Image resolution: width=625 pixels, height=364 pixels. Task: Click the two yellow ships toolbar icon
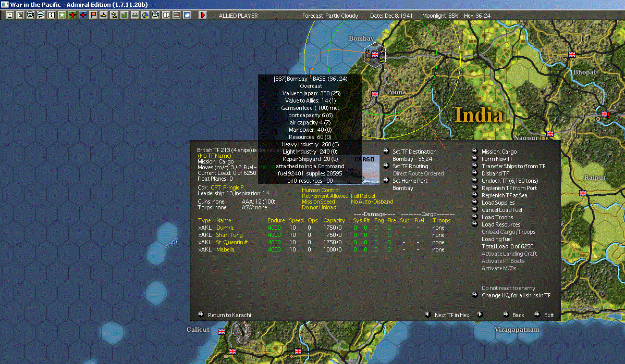[114, 15]
